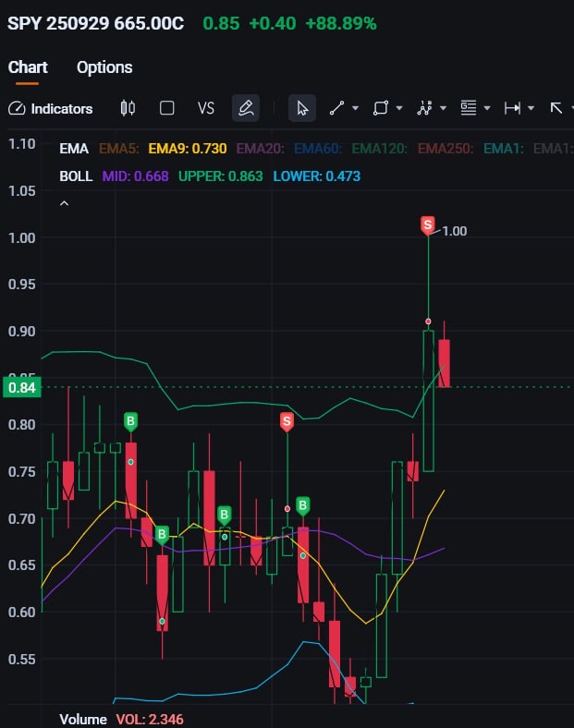Image resolution: width=574 pixels, height=728 pixels.
Task: Select the trend line drawing tool
Action: pyautogui.click(x=336, y=108)
